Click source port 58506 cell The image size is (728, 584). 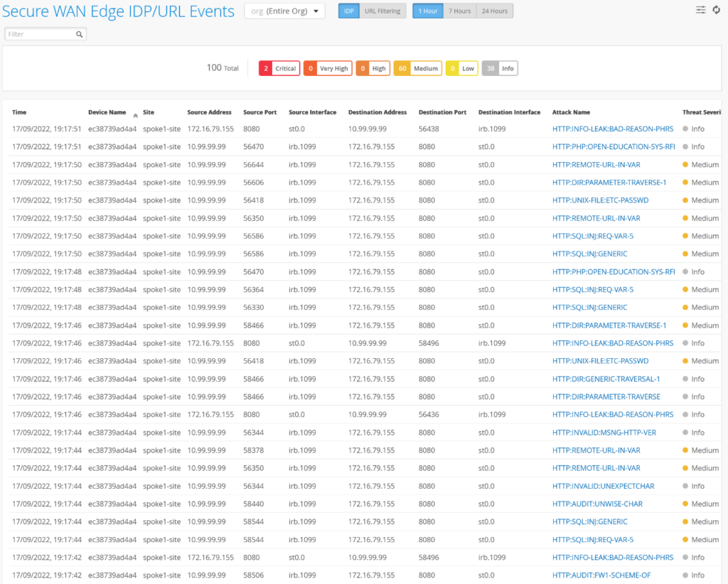[x=254, y=575]
